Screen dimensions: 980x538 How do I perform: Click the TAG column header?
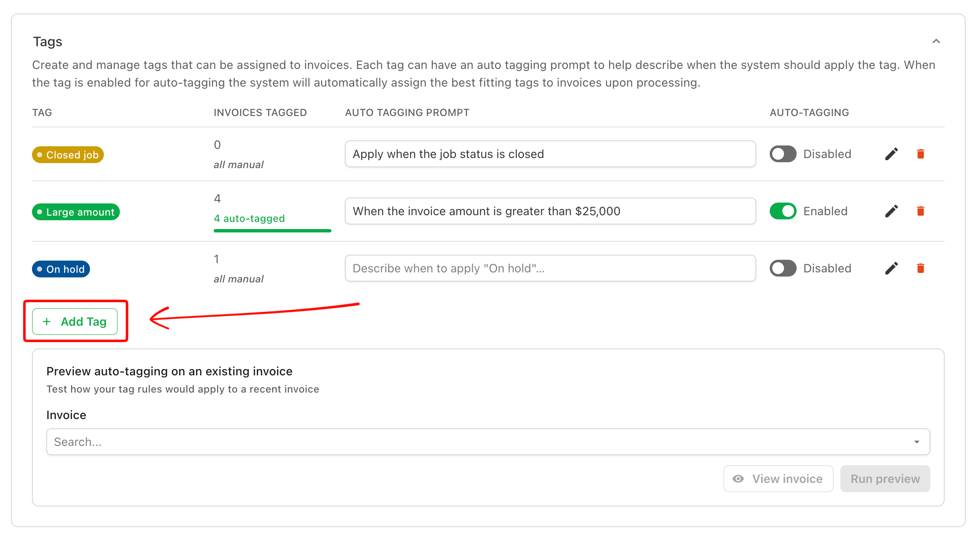pyautogui.click(x=42, y=113)
